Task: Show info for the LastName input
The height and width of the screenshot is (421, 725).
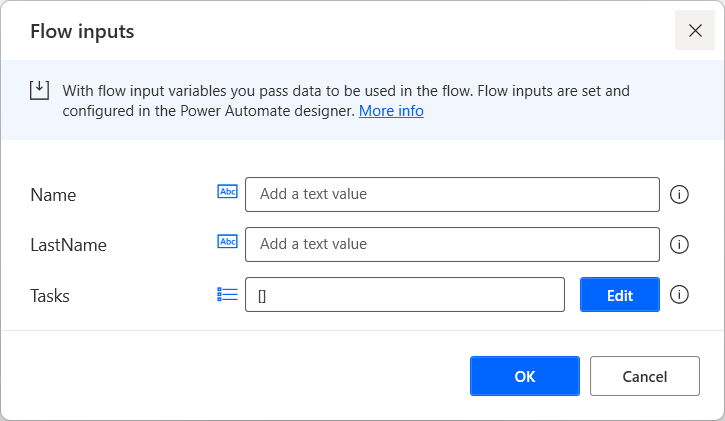Action: coord(679,244)
